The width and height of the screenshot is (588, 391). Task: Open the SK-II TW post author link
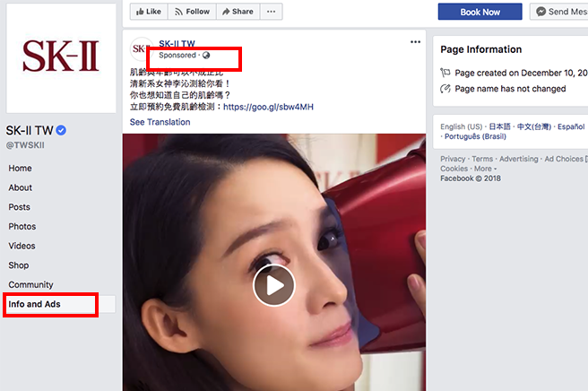[x=177, y=44]
